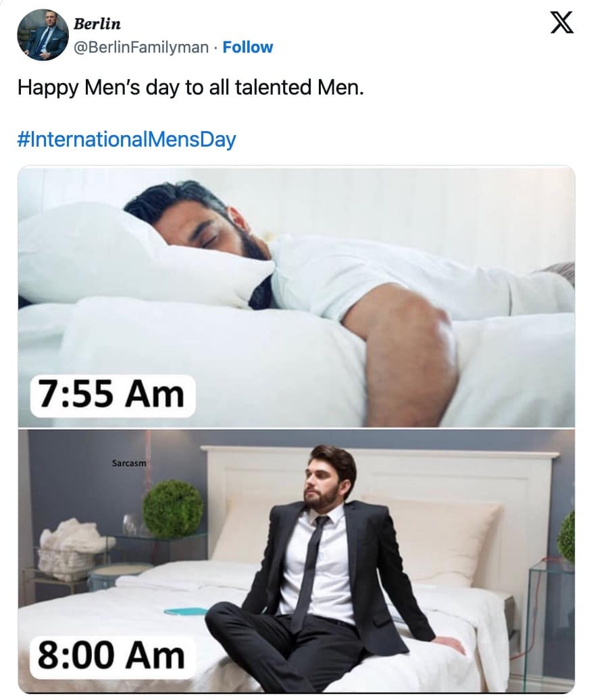
Task: Click the Sarcasm watermark text
Action: click(129, 464)
